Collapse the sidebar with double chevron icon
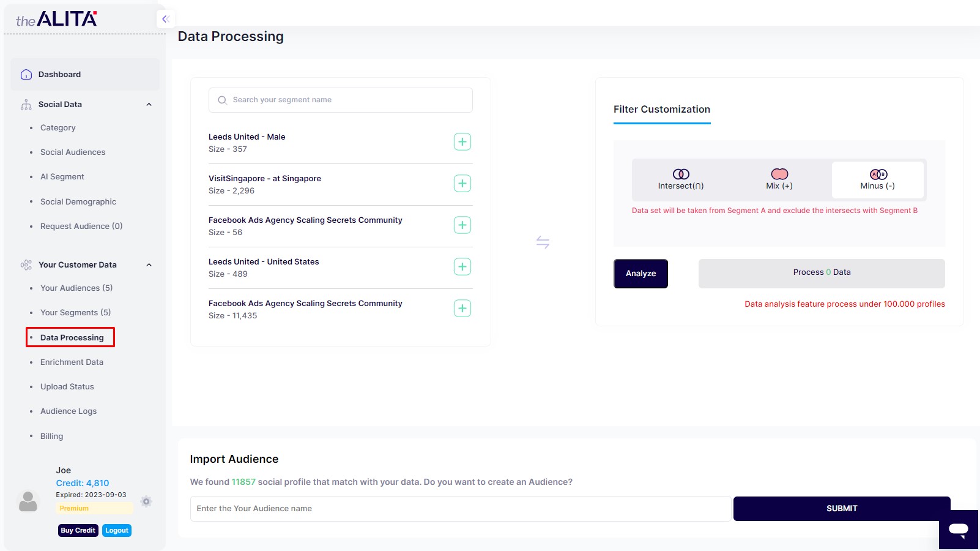Viewport: 980px width, 551px height. pos(165,19)
